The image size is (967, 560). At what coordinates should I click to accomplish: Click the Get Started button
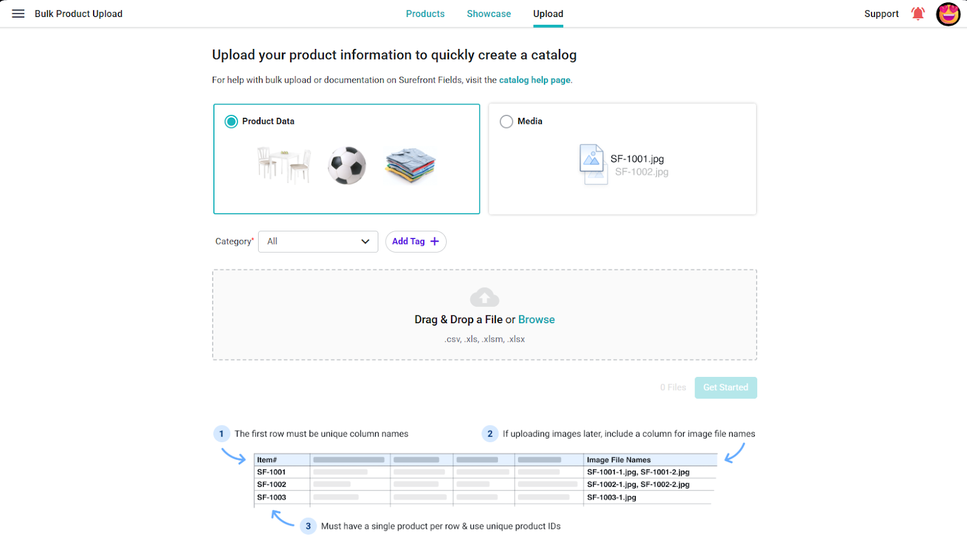726,388
